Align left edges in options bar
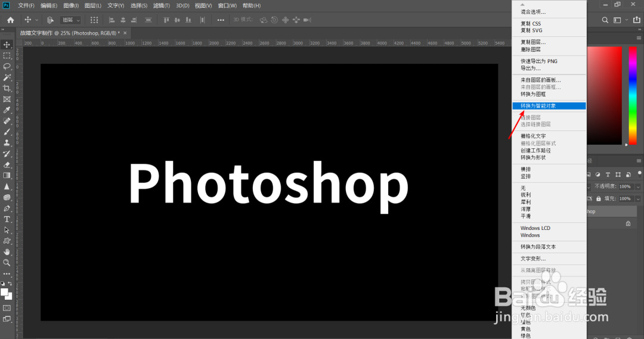This screenshot has width=644, height=339. (112, 20)
